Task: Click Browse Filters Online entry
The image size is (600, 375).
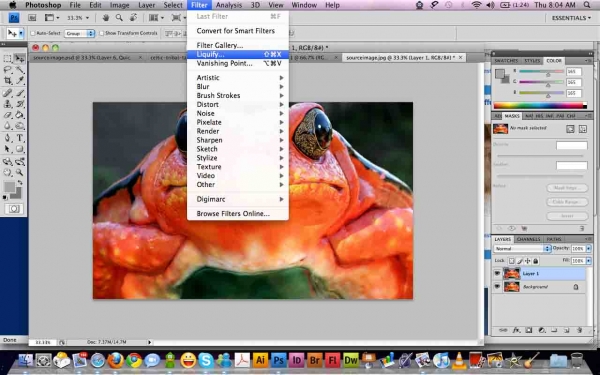Action: click(238, 214)
